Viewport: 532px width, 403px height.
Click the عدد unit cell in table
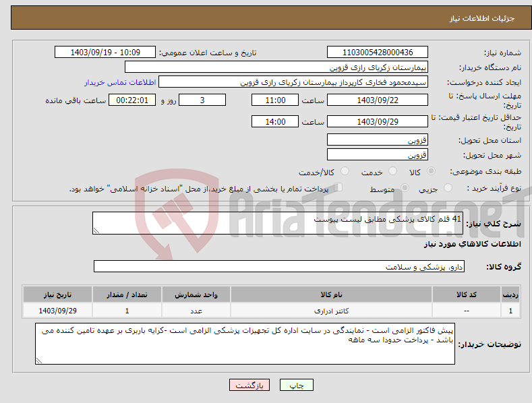click(196, 311)
